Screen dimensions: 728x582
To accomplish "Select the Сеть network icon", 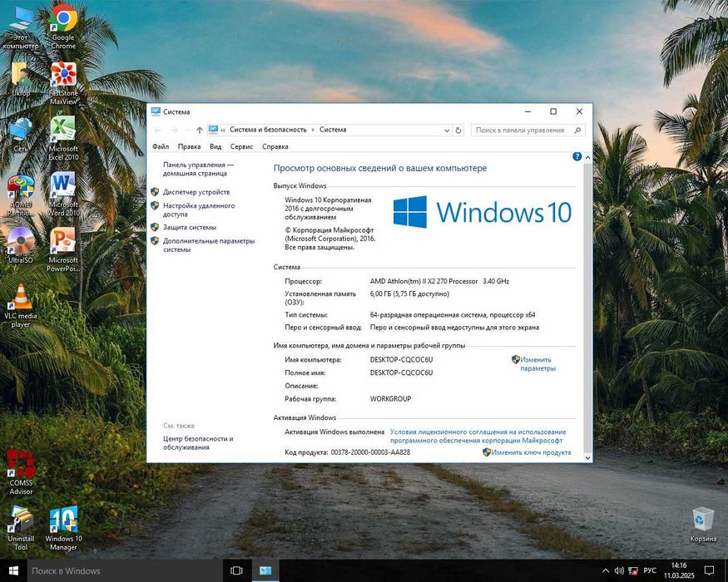I will 21,136.
